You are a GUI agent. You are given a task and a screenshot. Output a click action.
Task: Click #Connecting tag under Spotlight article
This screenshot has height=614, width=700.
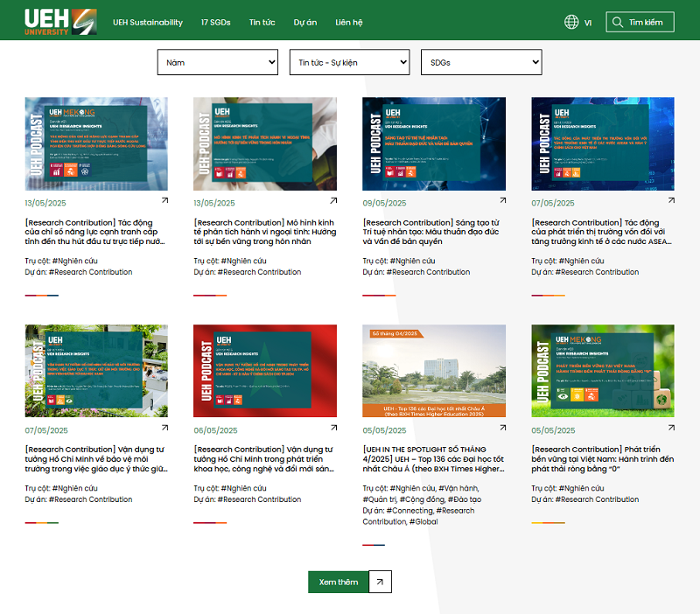click(x=409, y=511)
